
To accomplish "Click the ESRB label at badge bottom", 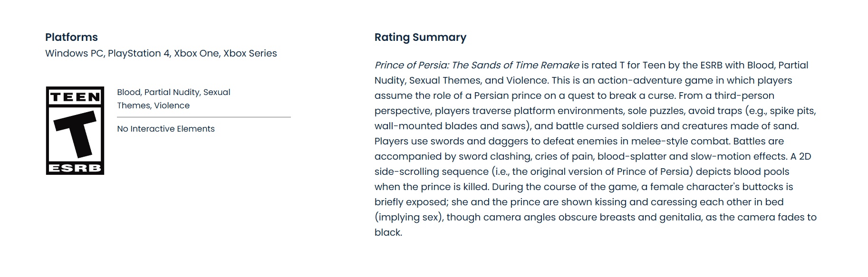I will pos(75,168).
